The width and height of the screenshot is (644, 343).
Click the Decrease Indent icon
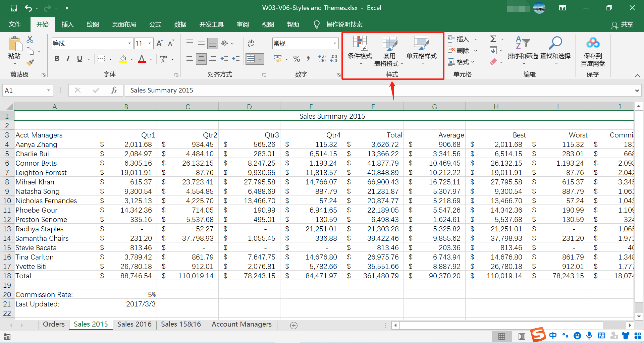[x=224, y=59]
